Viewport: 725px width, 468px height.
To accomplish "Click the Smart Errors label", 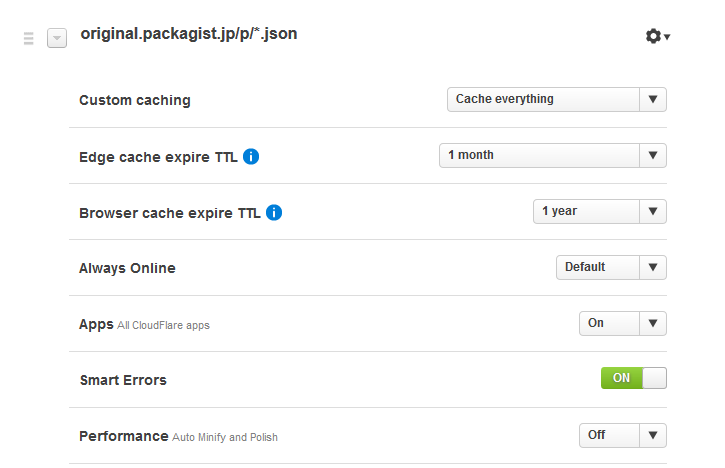I will pyautogui.click(x=123, y=380).
